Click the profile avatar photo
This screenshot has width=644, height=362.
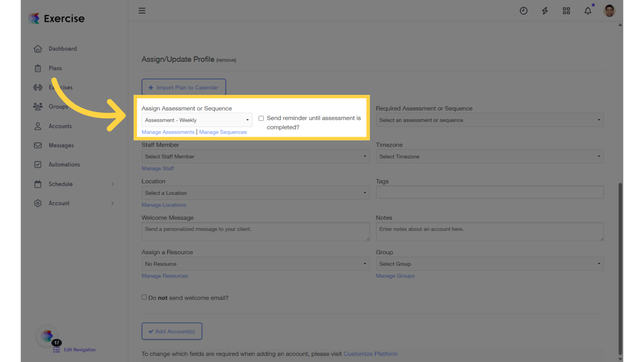609,10
